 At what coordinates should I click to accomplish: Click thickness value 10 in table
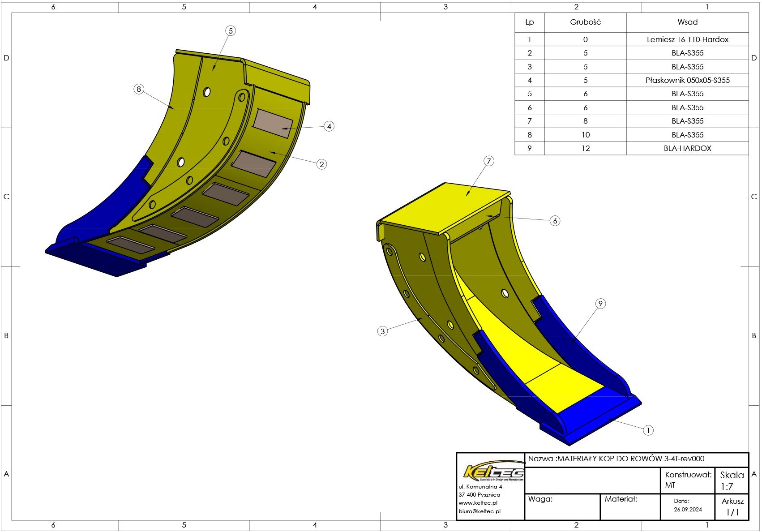pos(586,135)
